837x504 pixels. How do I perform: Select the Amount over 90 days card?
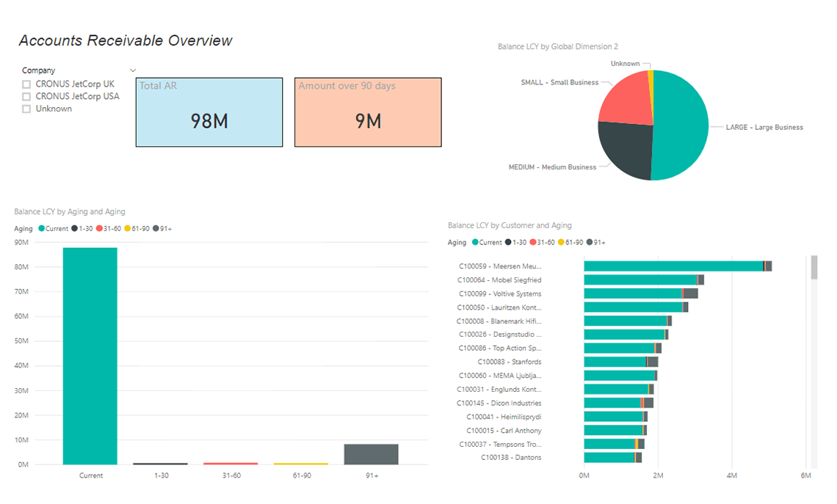pos(368,112)
